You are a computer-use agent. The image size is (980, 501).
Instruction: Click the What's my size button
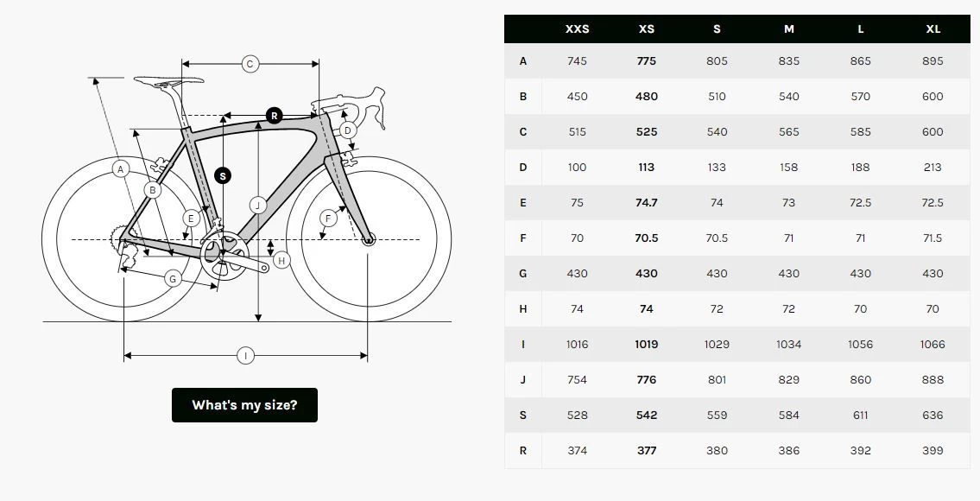coord(244,404)
